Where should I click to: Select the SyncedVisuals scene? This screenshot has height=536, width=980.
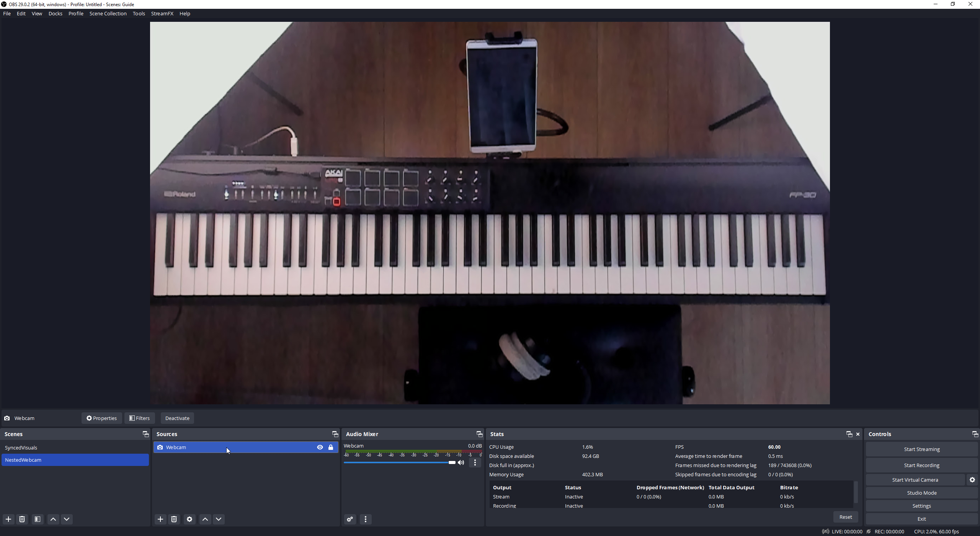(21, 448)
